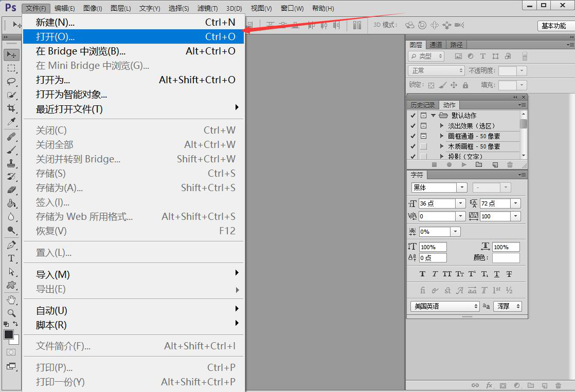The width and height of the screenshot is (575, 392).
Task: Select the Zoom tool
Action: 11,313
